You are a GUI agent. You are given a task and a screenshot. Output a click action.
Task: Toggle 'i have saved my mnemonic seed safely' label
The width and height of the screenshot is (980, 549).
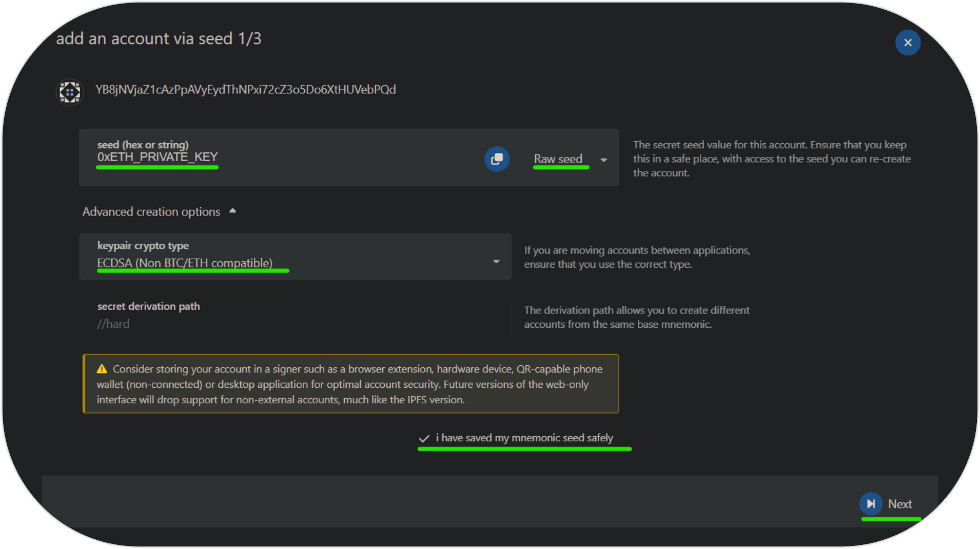click(x=524, y=438)
